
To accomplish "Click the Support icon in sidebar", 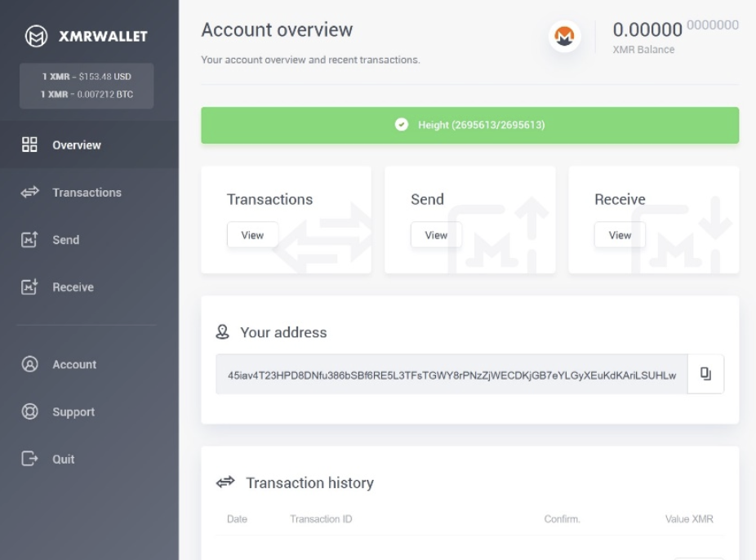I will [29, 411].
